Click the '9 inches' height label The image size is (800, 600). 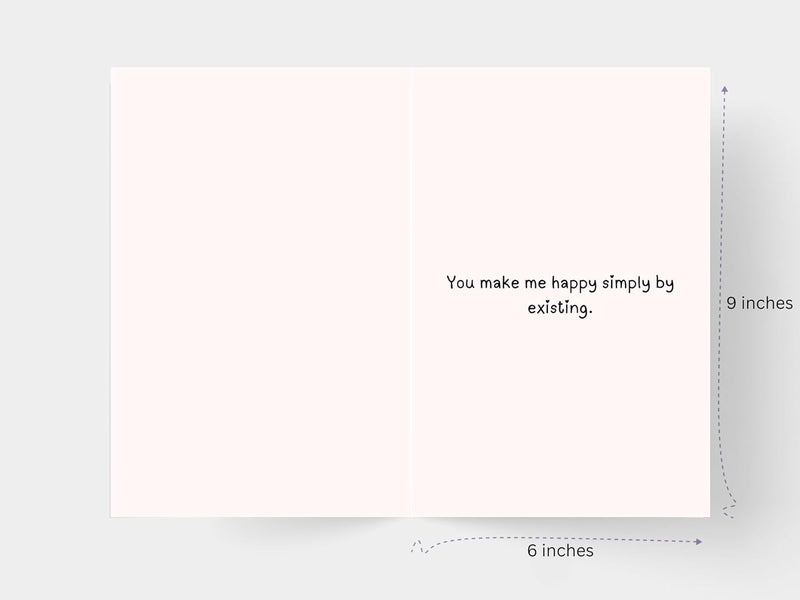(759, 303)
